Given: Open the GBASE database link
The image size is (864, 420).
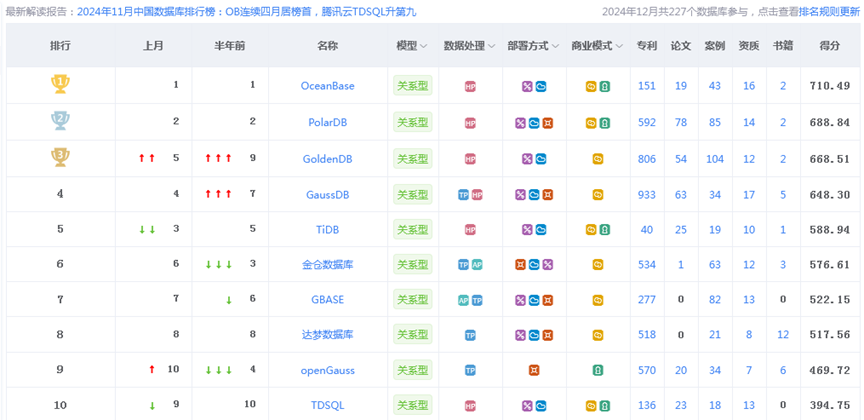Looking at the screenshot, I should [328, 300].
